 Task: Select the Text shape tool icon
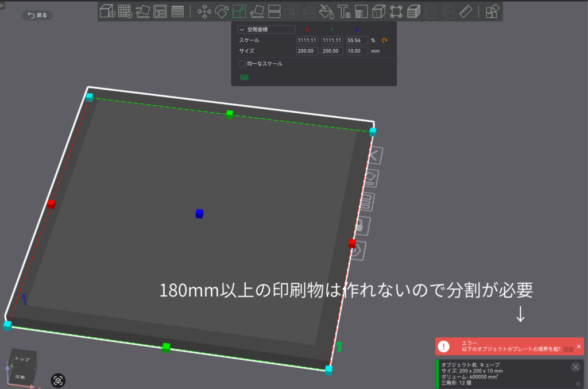tap(344, 11)
